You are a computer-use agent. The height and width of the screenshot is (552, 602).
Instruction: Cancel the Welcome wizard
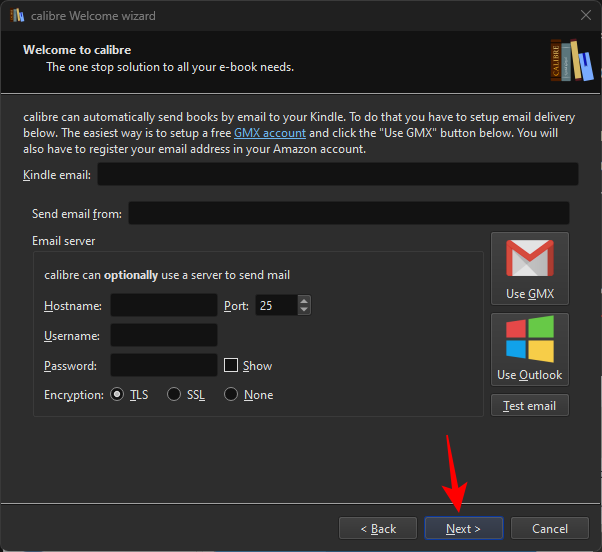click(549, 528)
